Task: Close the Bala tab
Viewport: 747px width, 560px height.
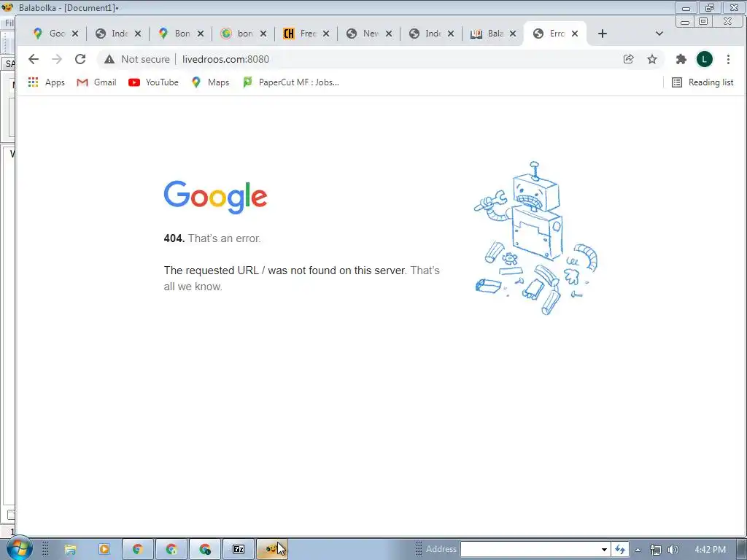Action: [x=513, y=34]
